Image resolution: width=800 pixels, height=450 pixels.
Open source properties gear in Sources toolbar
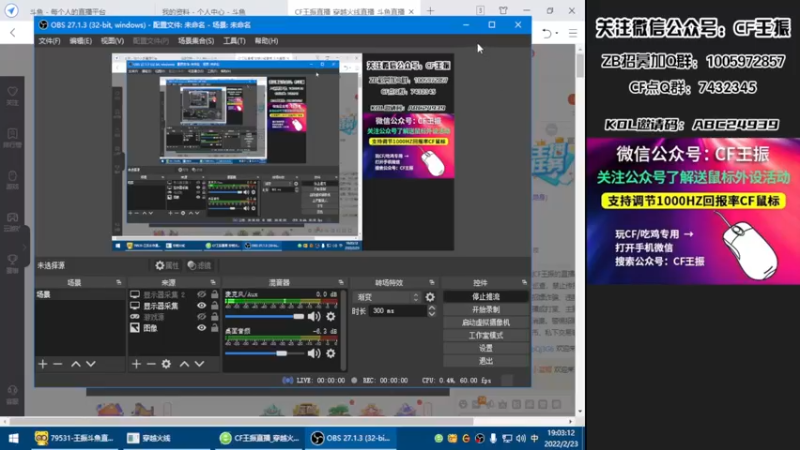[166, 364]
